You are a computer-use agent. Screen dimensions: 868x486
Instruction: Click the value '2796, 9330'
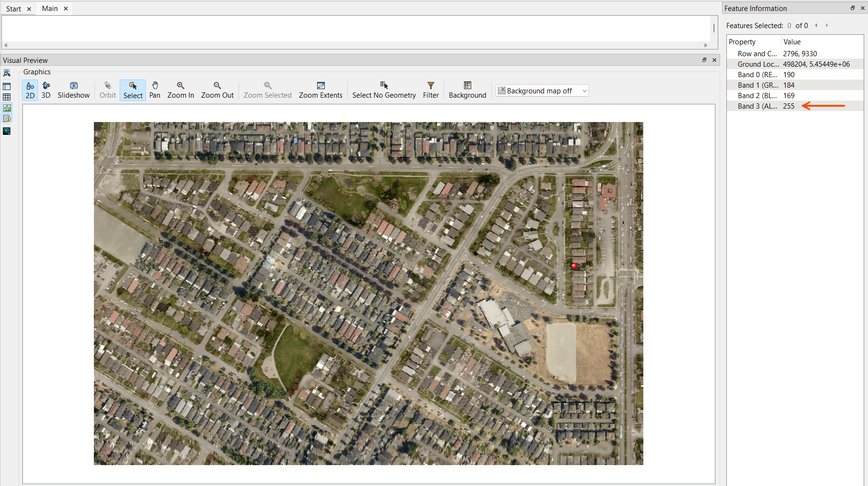[800, 54]
